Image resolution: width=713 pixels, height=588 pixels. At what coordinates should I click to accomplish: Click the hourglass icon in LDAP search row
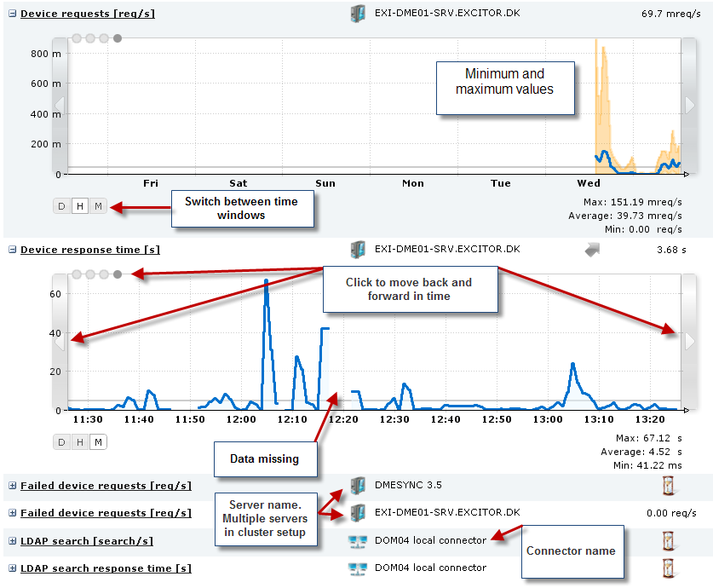coord(670,540)
